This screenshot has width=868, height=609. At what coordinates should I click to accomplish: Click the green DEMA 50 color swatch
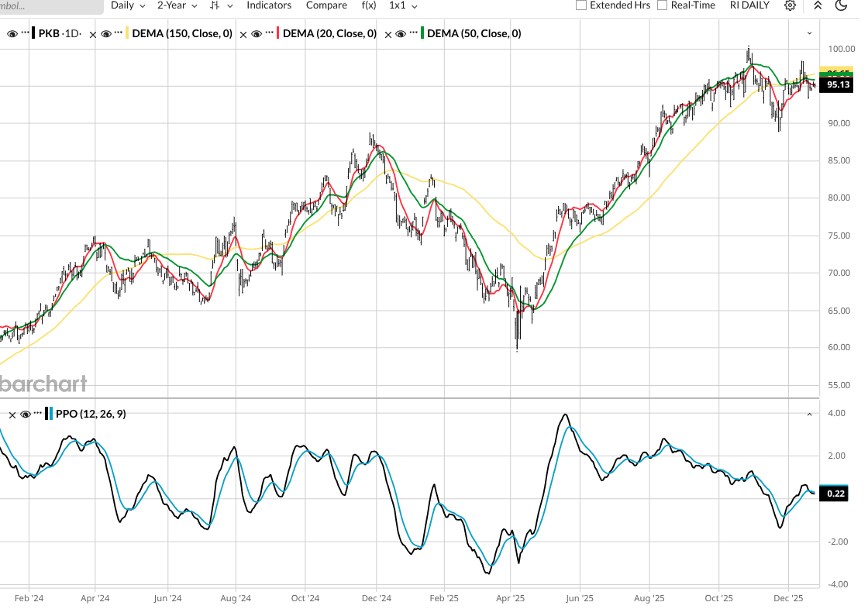tap(422, 33)
